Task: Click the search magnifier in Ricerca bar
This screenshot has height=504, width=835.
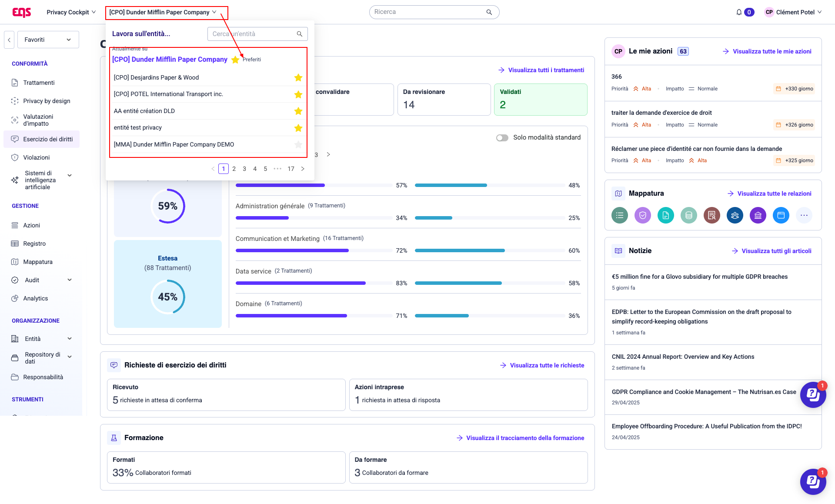Action: pos(489,12)
